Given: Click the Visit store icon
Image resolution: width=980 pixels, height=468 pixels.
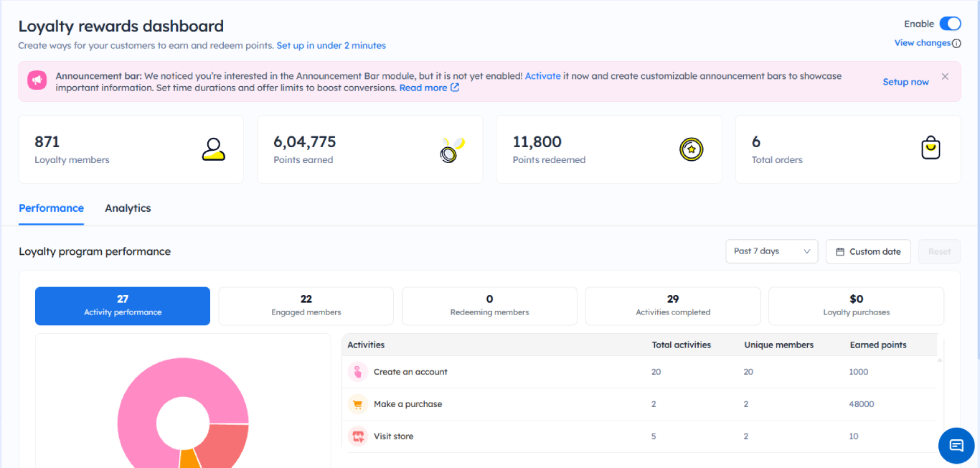Looking at the screenshot, I should (x=357, y=436).
